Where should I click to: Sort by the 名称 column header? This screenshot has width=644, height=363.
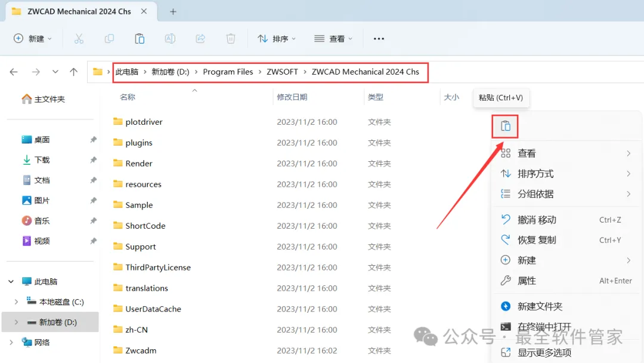[x=128, y=97]
